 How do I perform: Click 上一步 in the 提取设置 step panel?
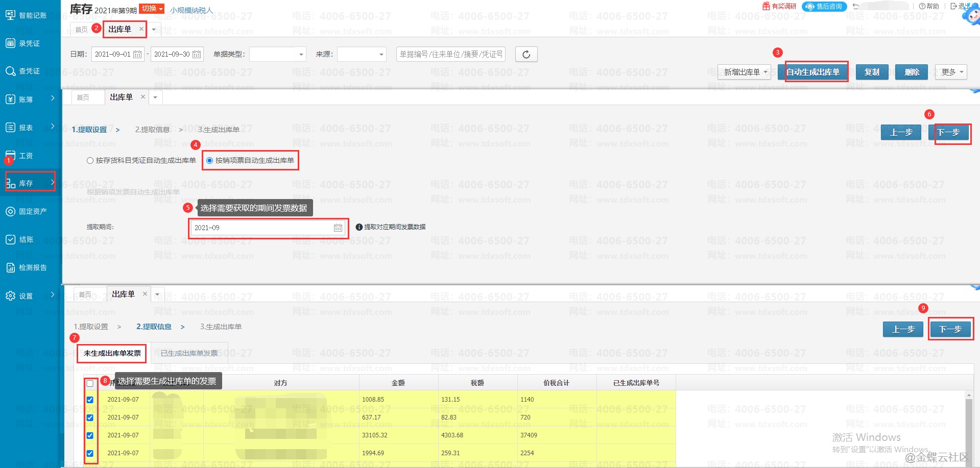click(x=901, y=132)
